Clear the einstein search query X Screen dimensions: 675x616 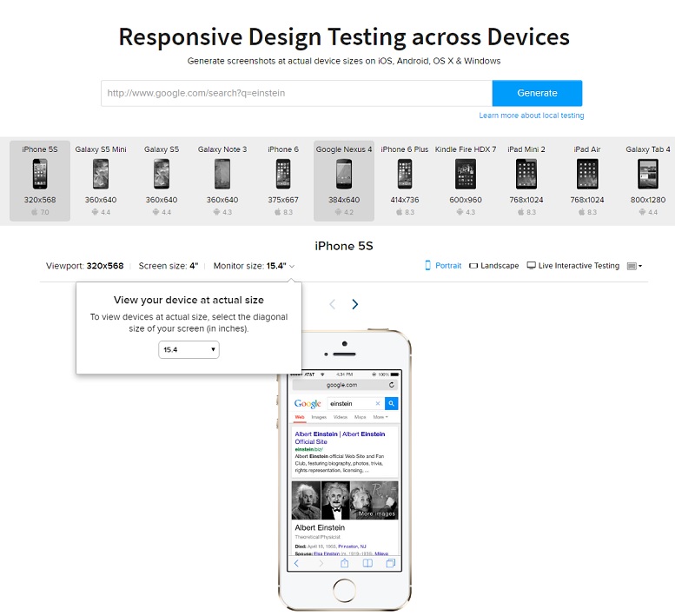click(x=378, y=403)
